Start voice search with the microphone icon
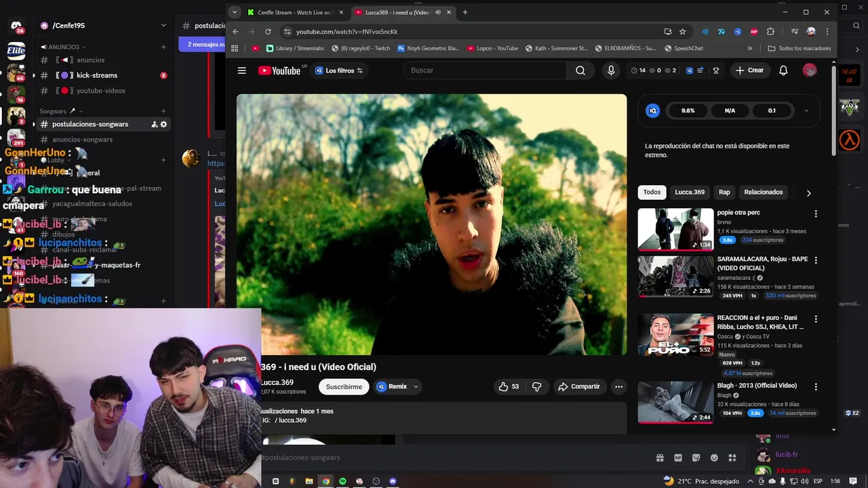 click(x=611, y=70)
